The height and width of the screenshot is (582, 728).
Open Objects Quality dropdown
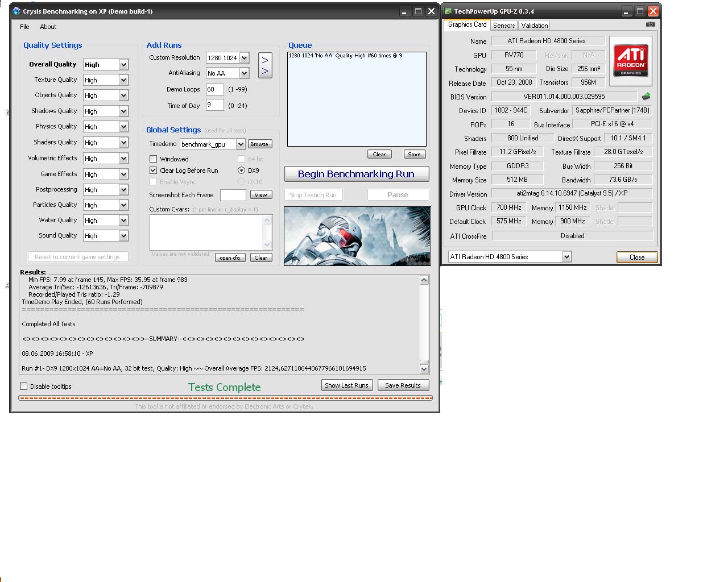tap(123, 95)
